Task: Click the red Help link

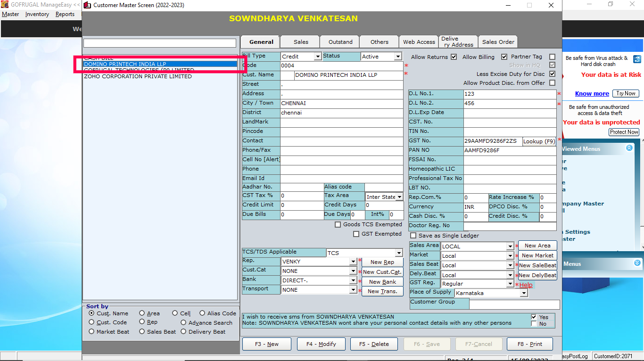Action: (x=526, y=285)
